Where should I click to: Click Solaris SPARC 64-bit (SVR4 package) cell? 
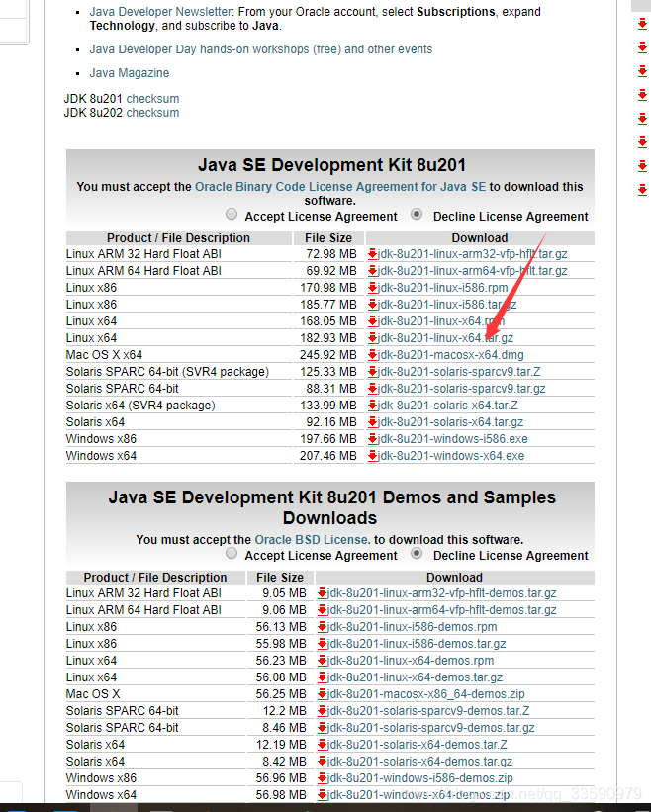coord(179,372)
